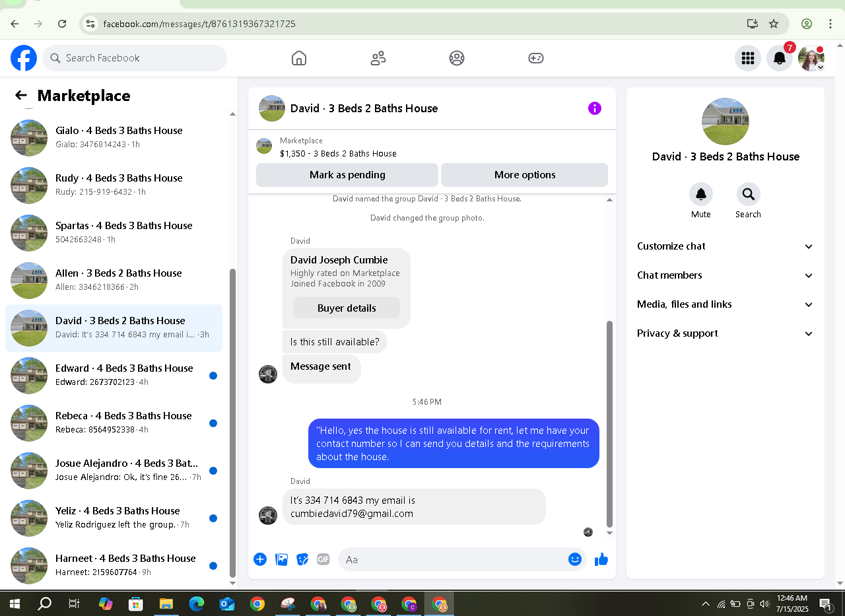Open Windows taskbar search
Screen dimensions: 845x616
click(44, 603)
